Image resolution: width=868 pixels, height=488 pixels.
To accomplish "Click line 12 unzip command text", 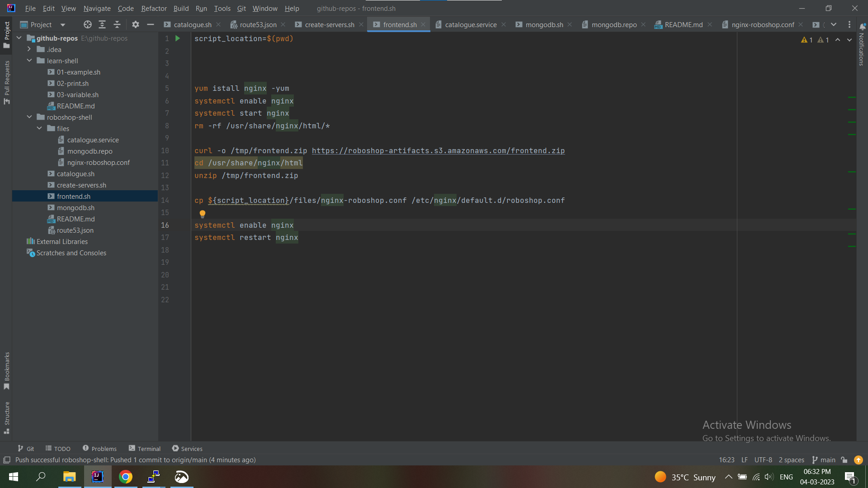I will (246, 175).
